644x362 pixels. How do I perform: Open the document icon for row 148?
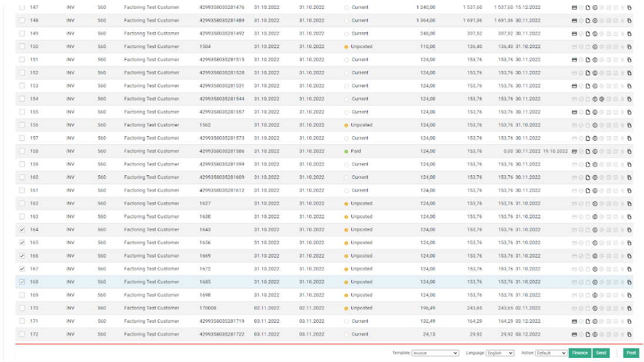(588, 21)
